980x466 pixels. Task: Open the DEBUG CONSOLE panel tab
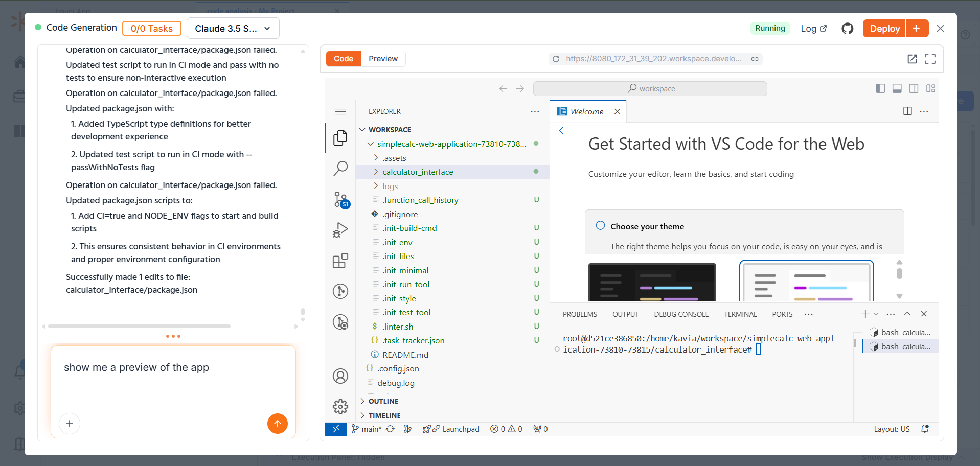(x=681, y=314)
